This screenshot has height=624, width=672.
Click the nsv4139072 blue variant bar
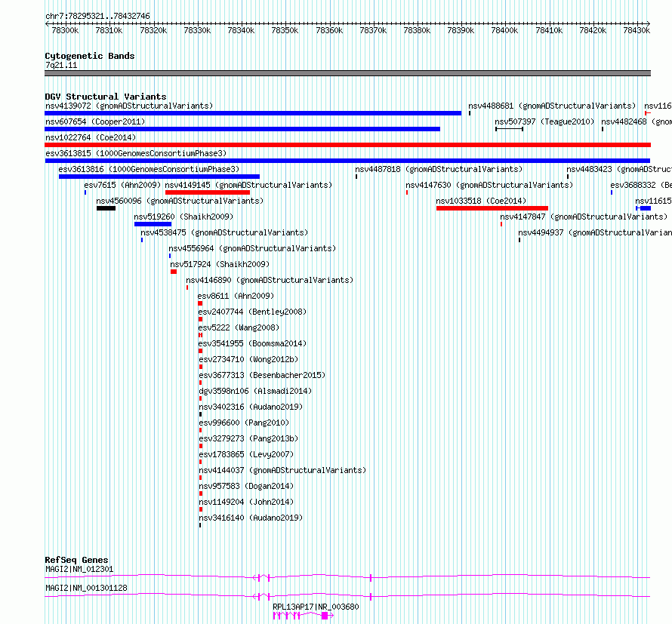(253, 113)
